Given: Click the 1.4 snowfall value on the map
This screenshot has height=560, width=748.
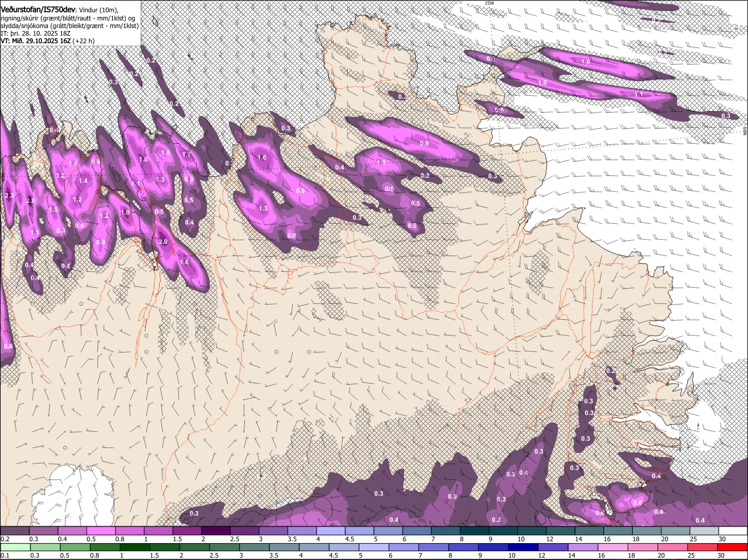Looking at the screenshot, I should point(83,181).
